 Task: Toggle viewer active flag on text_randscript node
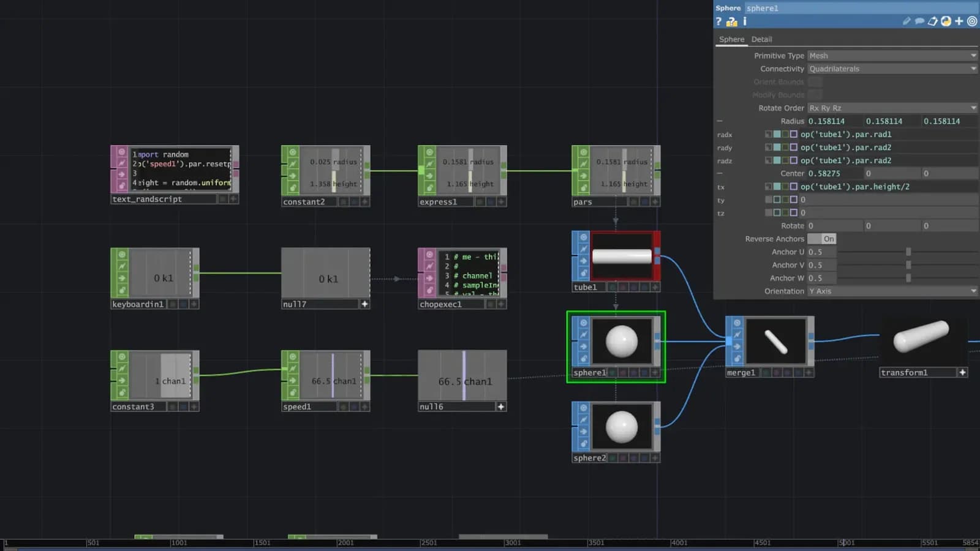pos(122,152)
